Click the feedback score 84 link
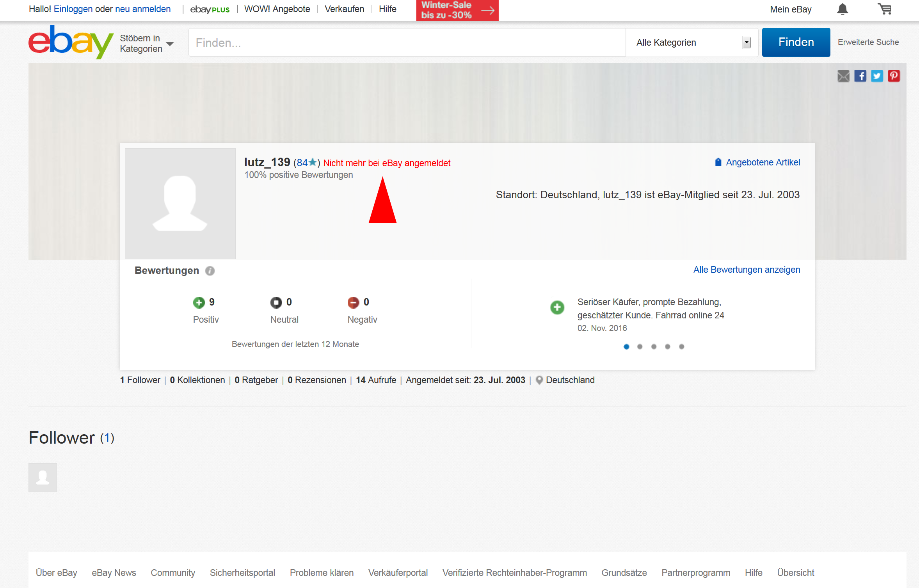919x588 pixels. tap(302, 163)
